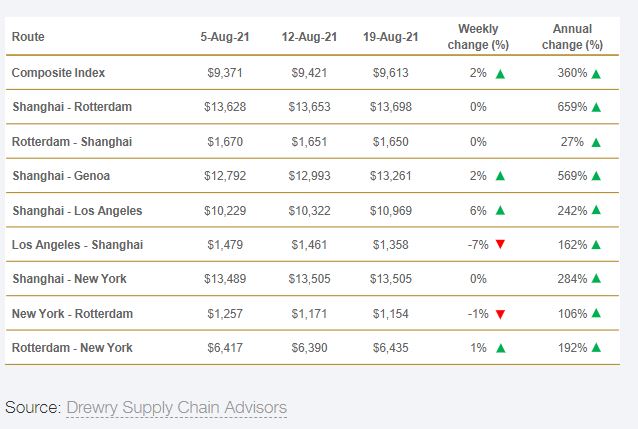Click green weekly arrow for Shanghai - Genoa
The width and height of the screenshot is (638, 429).
tap(500, 176)
